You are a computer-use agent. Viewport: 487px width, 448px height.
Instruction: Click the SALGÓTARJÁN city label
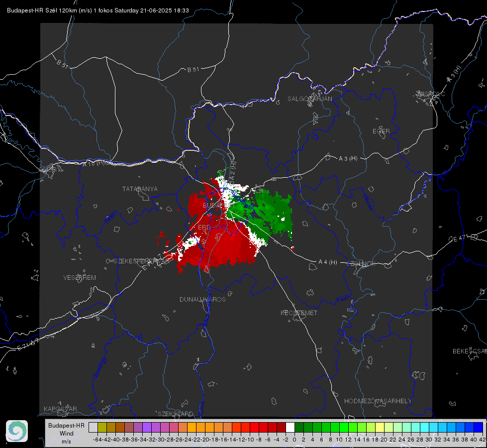(x=309, y=99)
